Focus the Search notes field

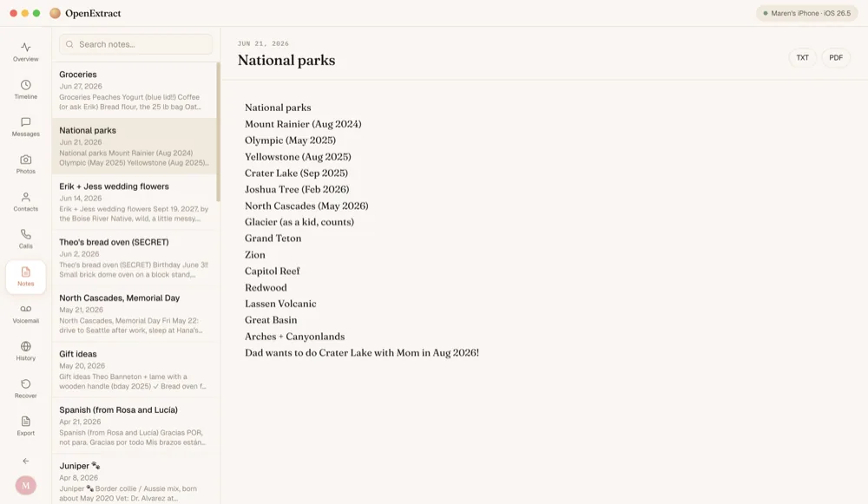click(x=135, y=44)
